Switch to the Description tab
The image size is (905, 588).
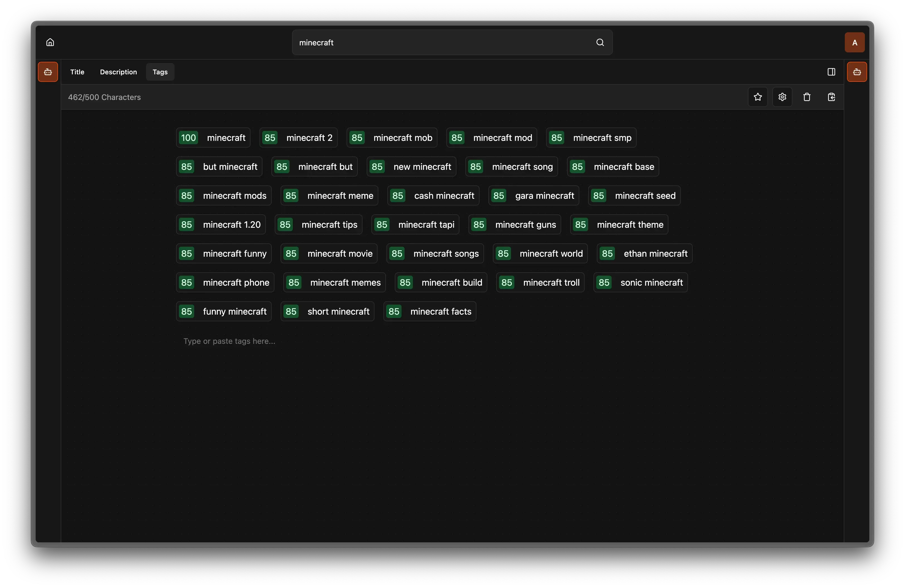118,72
